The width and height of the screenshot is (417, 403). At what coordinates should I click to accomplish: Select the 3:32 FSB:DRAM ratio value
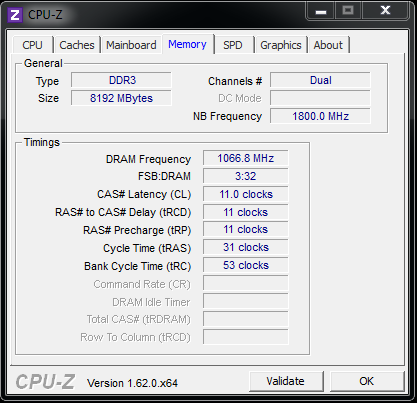(x=246, y=176)
